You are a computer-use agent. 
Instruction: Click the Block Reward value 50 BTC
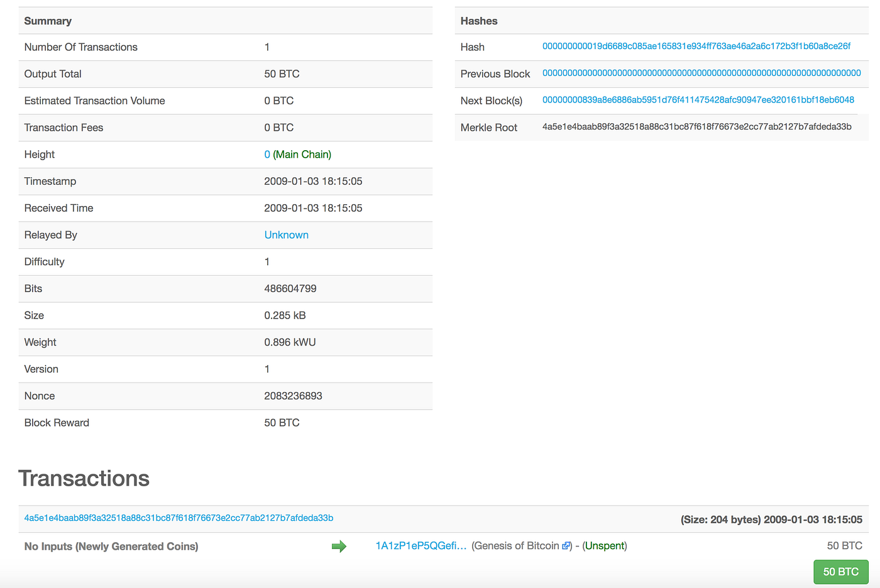pyautogui.click(x=282, y=423)
